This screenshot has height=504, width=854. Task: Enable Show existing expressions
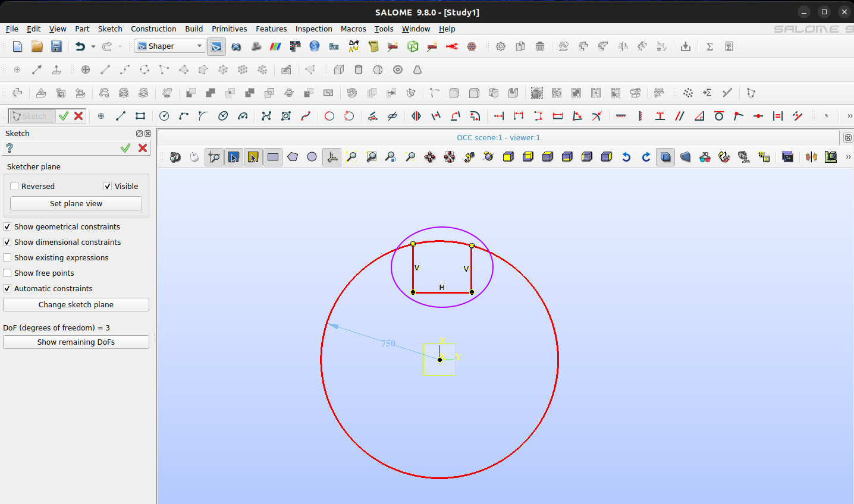[7, 257]
